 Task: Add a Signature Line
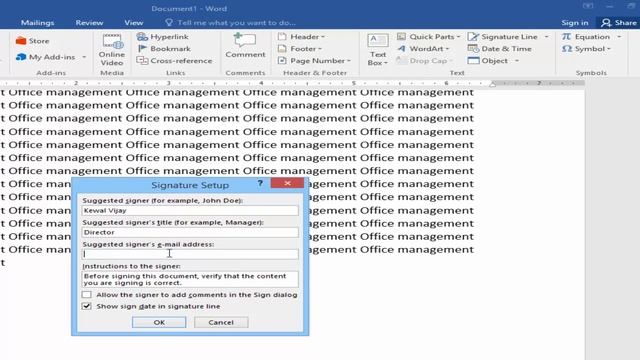pyautogui.click(x=503, y=37)
